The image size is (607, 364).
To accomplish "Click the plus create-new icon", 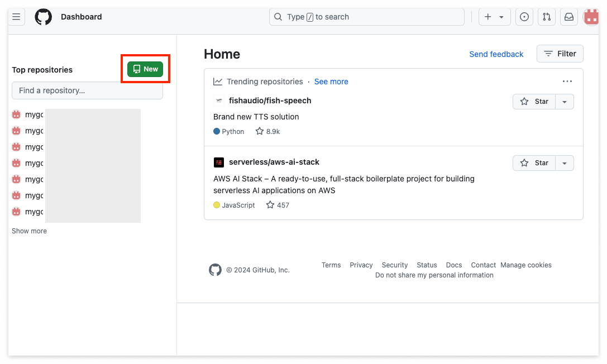I will point(487,17).
